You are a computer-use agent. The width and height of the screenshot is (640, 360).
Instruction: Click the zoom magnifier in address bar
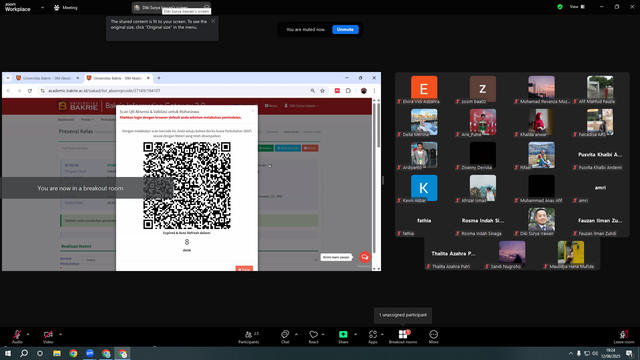pos(313,91)
